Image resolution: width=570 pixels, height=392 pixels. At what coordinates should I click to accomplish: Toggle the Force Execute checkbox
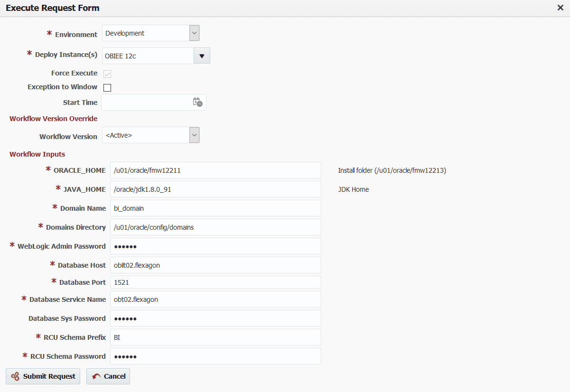(x=107, y=74)
